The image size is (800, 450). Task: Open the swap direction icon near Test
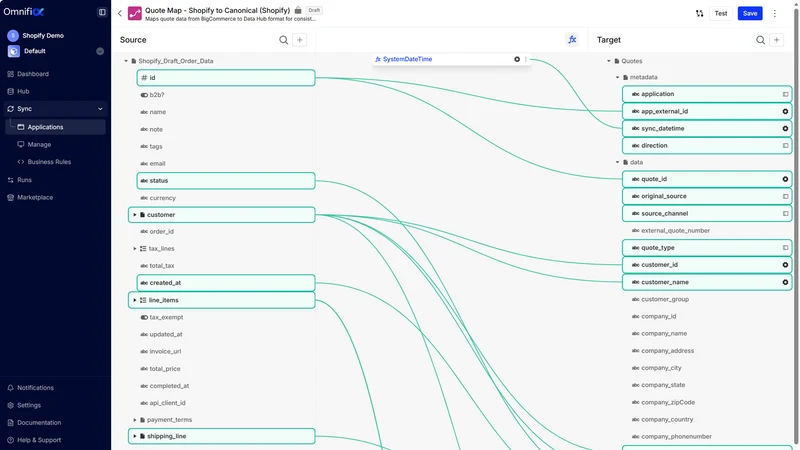[699, 14]
